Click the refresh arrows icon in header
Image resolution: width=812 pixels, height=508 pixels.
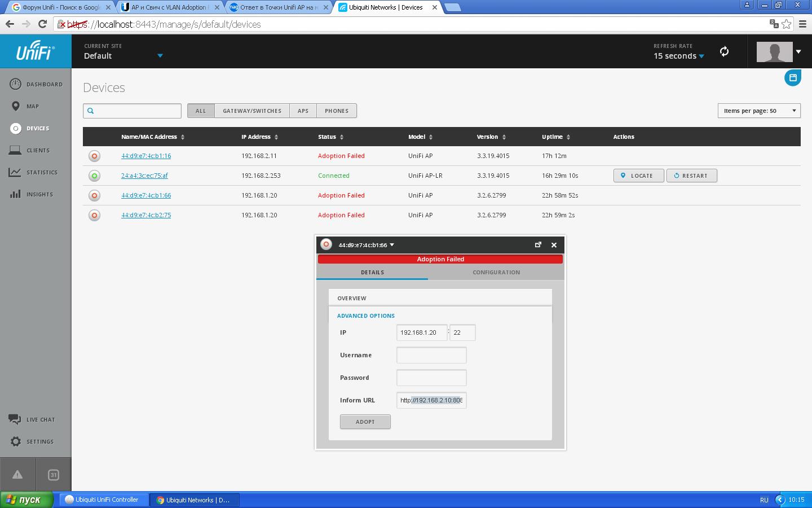tap(725, 51)
